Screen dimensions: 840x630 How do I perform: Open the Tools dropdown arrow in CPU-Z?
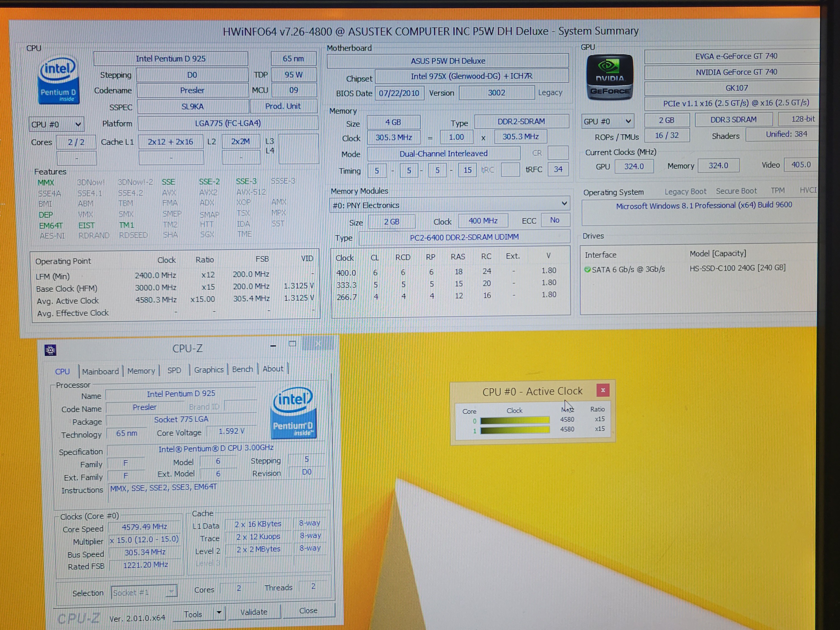pyautogui.click(x=219, y=612)
